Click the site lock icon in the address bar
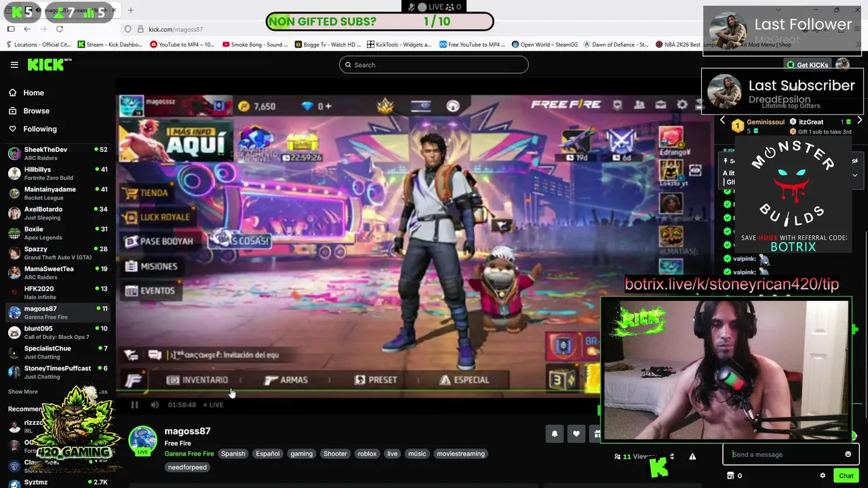 pos(140,29)
